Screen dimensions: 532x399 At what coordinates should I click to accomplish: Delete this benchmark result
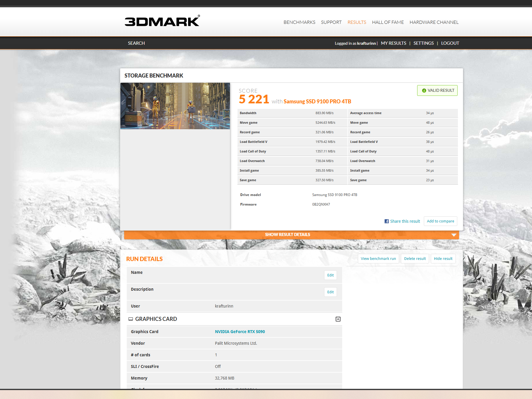click(x=415, y=259)
